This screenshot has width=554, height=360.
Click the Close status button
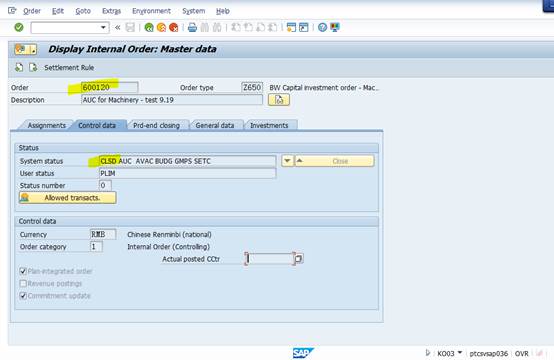[334, 161]
